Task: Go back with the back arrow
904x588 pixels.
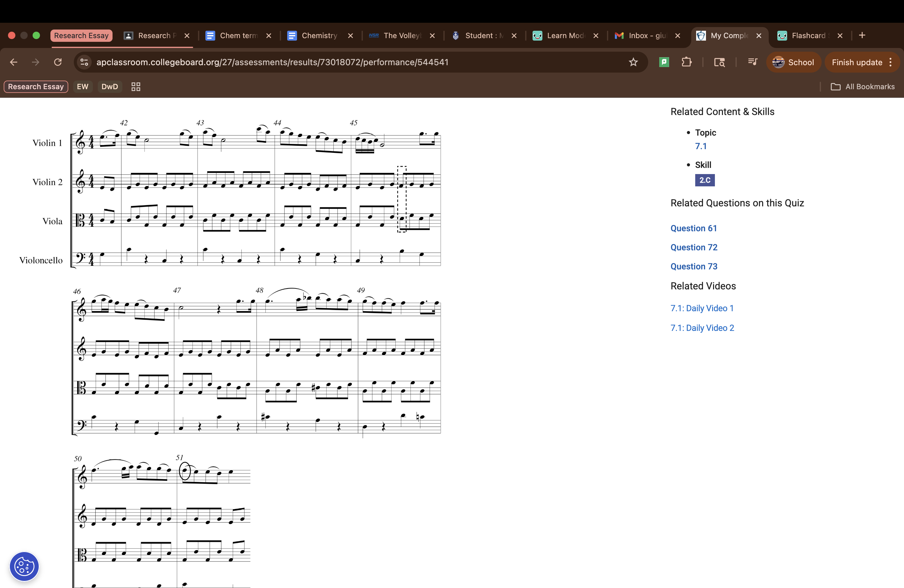Action: pos(14,62)
